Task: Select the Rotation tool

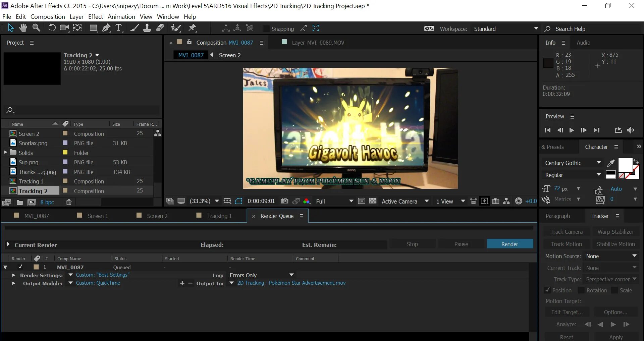Action: pyautogui.click(x=52, y=28)
